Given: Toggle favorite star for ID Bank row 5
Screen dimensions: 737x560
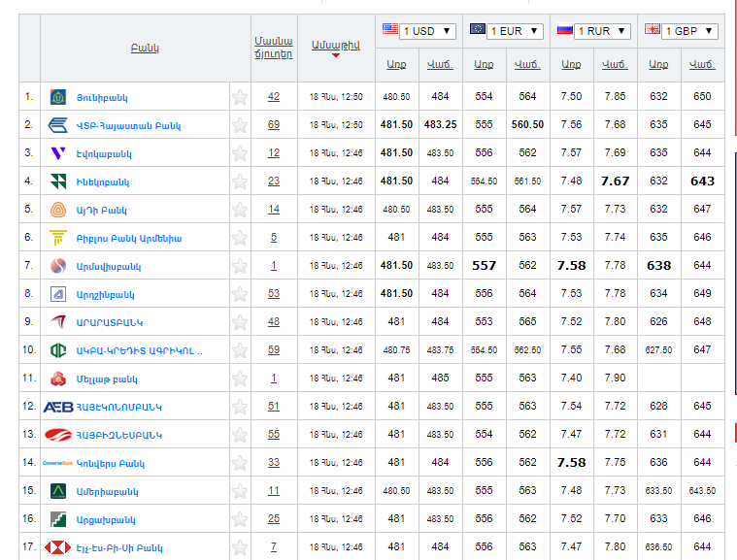Looking at the screenshot, I should click(240, 210).
